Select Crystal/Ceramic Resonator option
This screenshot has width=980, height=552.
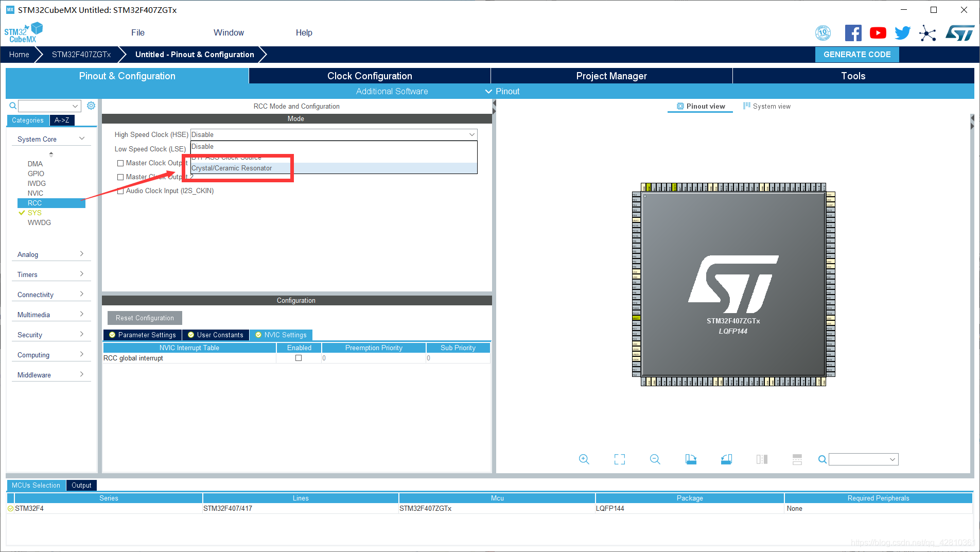click(334, 168)
